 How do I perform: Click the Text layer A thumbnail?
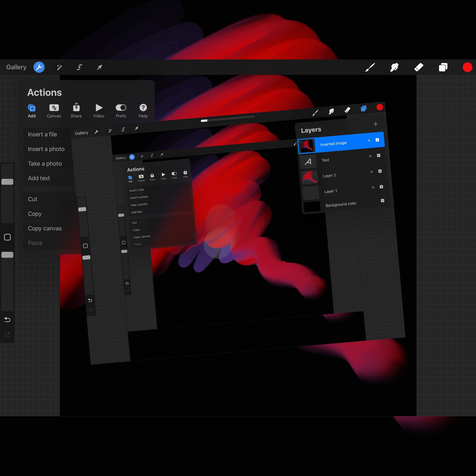coord(308,162)
